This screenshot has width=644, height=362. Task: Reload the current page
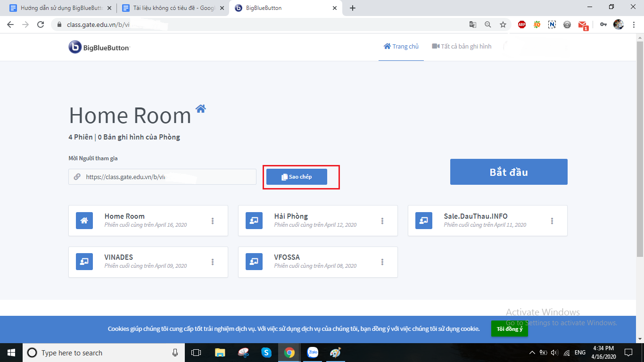(41, 25)
